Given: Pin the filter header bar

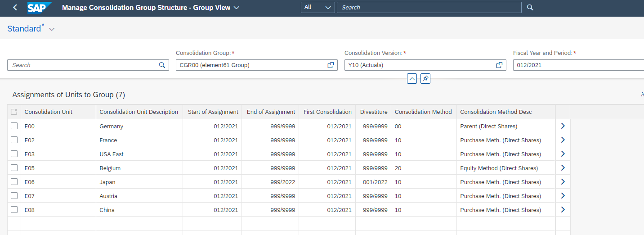Looking at the screenshot, I should [x=425, y=79].
